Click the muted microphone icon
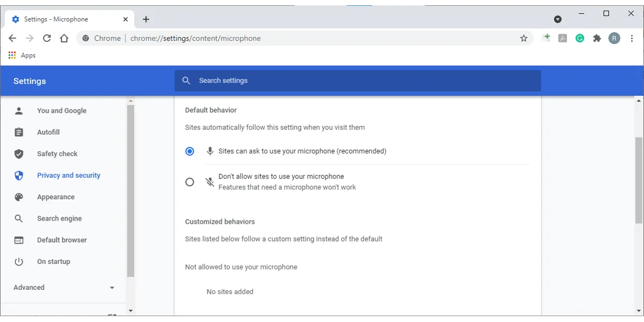This screenshot has height=322, width=644. point(209,182)
